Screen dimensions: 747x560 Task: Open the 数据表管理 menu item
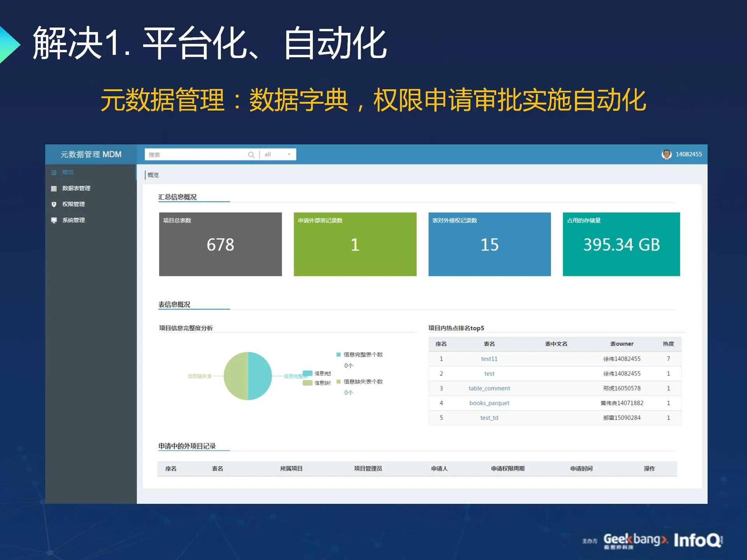tap(76, 188)
